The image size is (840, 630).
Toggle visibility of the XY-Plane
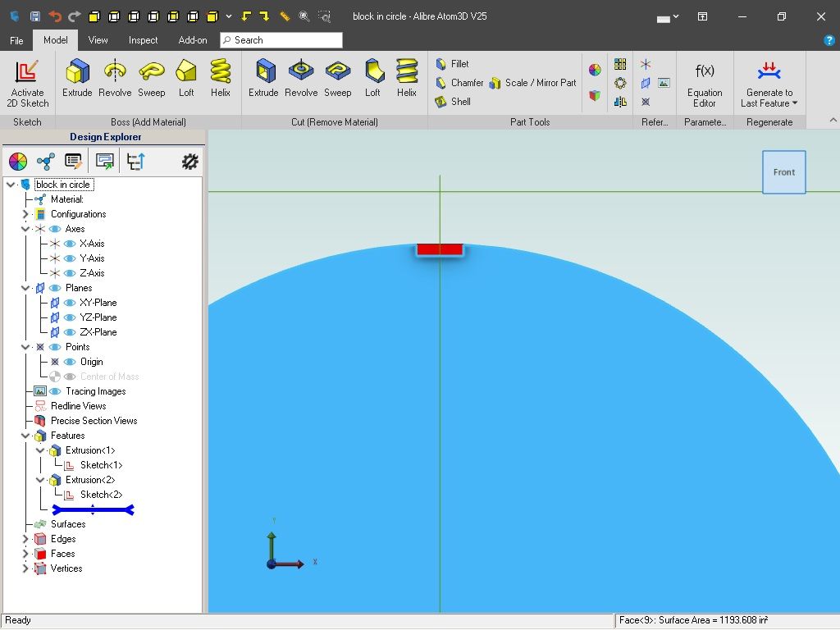pos(70,303)
